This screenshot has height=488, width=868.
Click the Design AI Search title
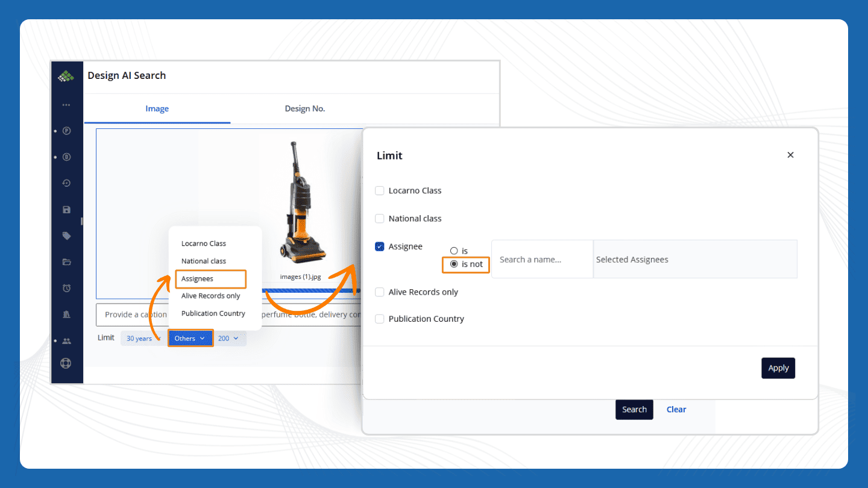[127, 75]
